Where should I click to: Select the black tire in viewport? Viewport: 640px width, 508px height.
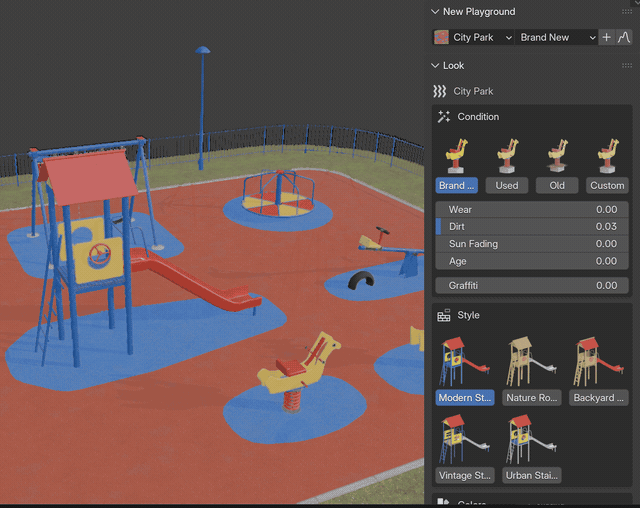click(361, 280)
